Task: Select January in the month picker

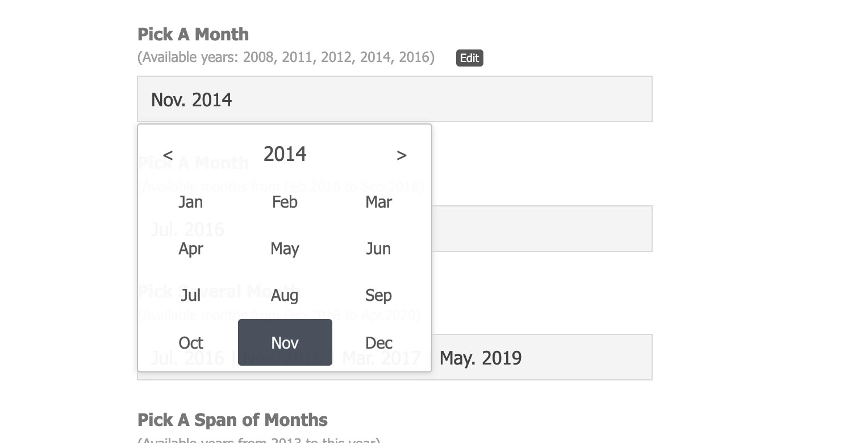Action: click(x=190, y=202)
